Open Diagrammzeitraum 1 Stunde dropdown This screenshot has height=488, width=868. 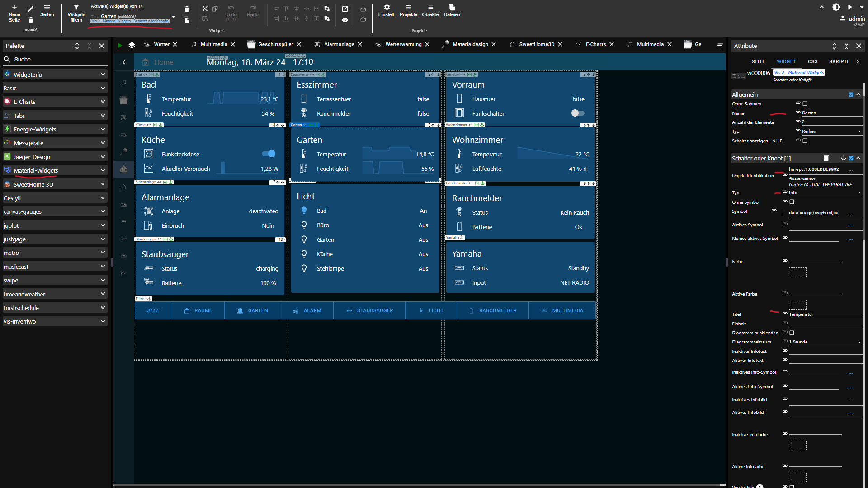825,342
